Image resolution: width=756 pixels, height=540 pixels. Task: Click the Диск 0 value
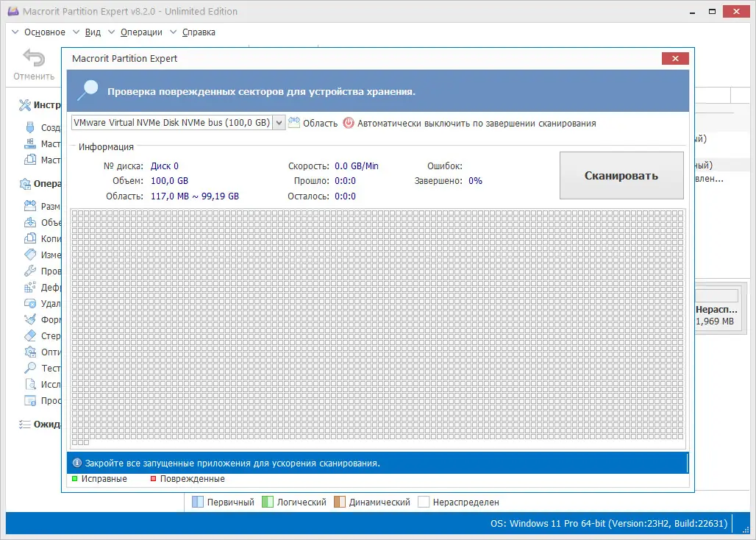[165, 166]
